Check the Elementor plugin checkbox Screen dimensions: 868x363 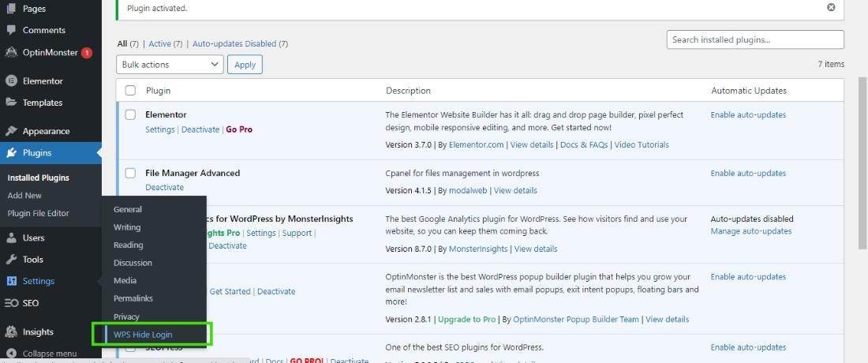pos(130,114)
